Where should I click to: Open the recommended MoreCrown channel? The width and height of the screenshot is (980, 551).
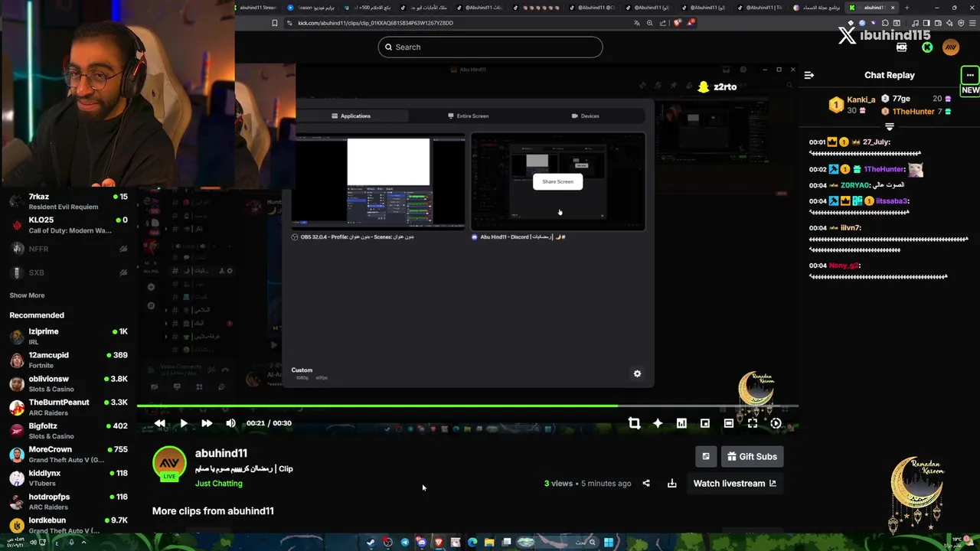(x=69, y=455)
